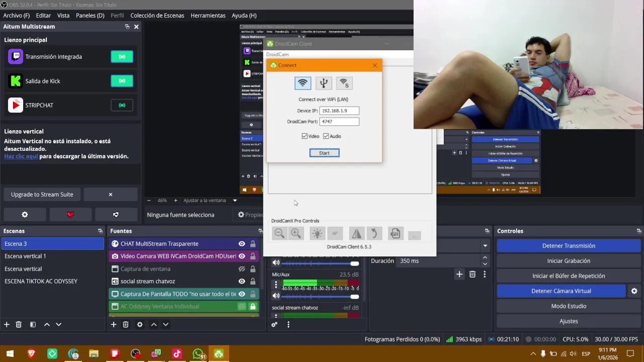Open virtual camera settings gear

(634, 291)
